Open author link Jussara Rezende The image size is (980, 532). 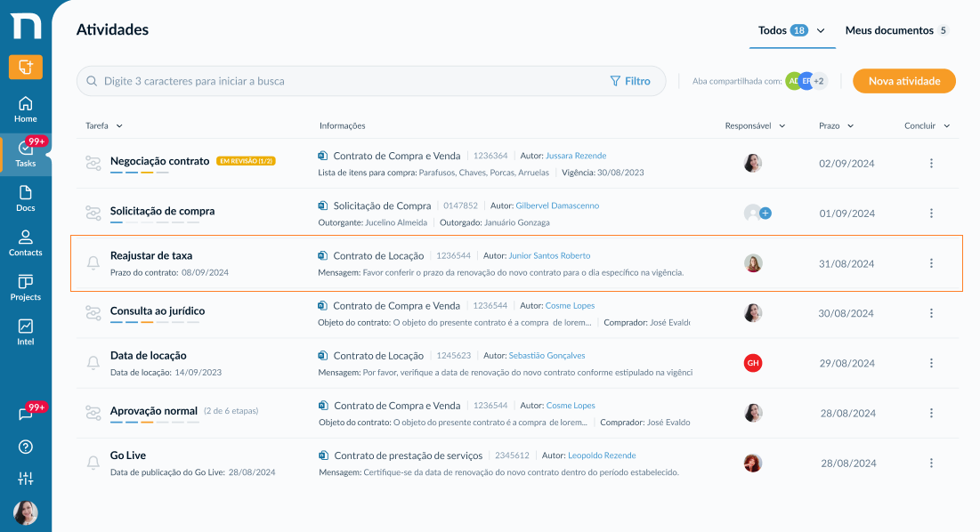[576, 156]
